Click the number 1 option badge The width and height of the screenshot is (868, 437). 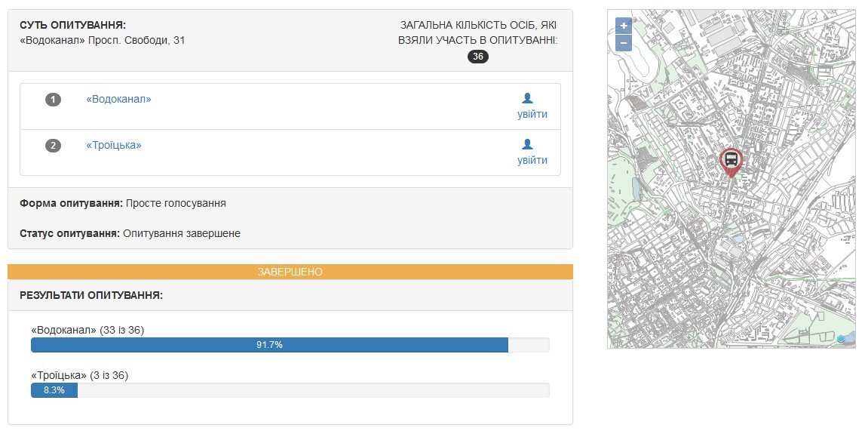click(53, 100)
